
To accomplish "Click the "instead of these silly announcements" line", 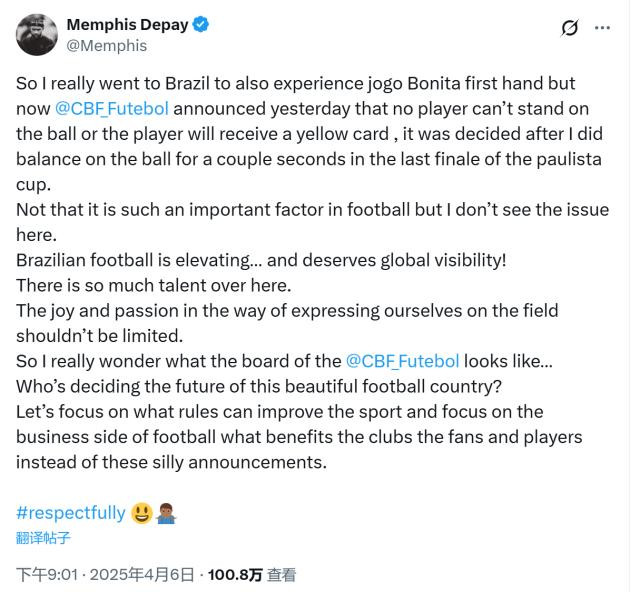I will point(171,462).
